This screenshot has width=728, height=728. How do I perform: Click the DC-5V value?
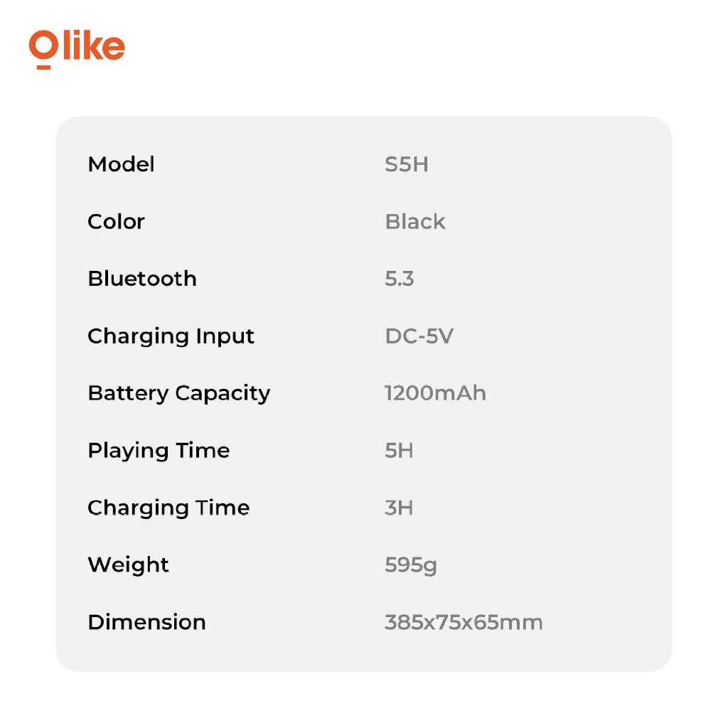(419, 336)
